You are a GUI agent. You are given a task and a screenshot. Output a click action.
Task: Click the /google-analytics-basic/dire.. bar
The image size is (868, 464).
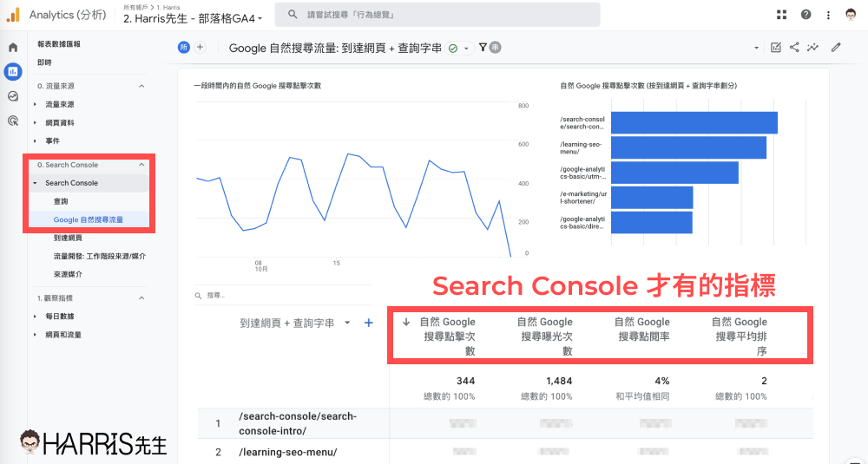point(652,222)
